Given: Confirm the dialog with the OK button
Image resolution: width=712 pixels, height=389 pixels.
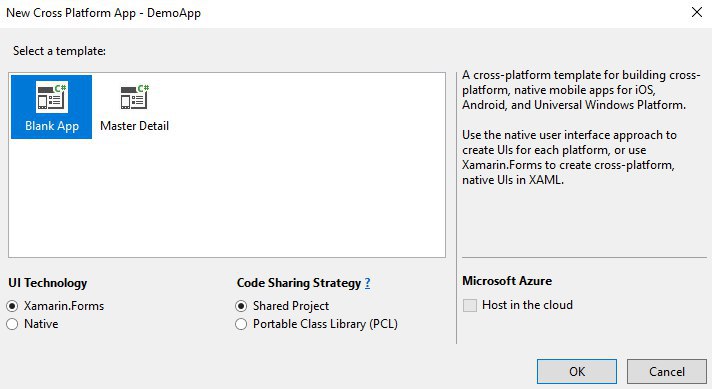Looking at the screenshot, I should 577,372.
